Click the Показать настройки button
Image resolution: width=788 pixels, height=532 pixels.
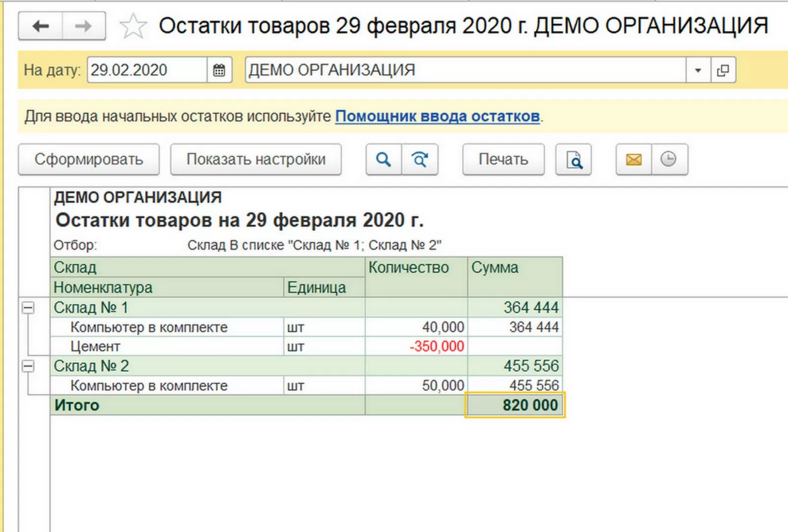[x=256, y=159]
